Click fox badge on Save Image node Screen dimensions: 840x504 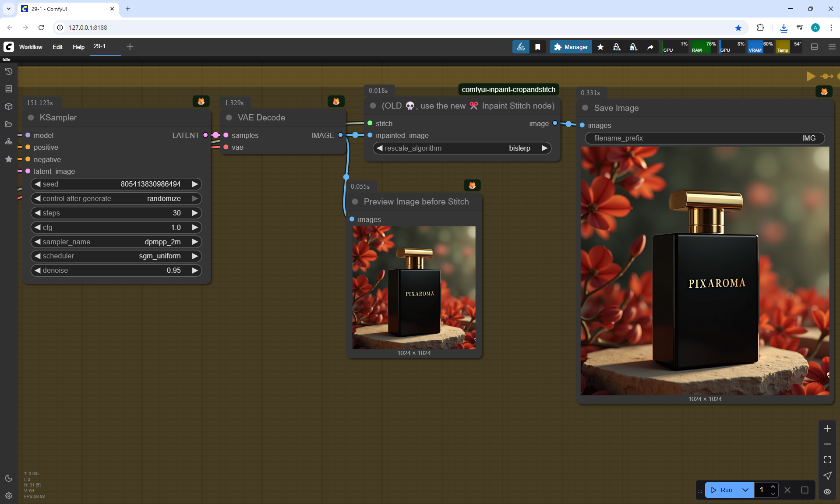click(x=824, y=92)
